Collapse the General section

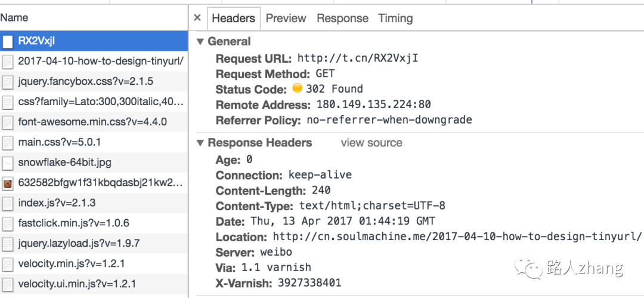[200, 42]
